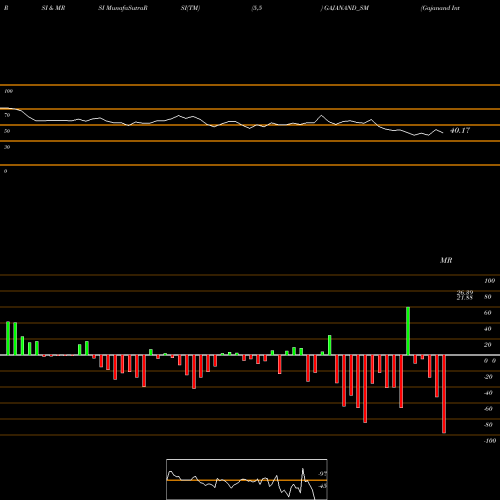Click the RSI axis label 100
Viewport: 500px width, 500px height.
point(8,91)
